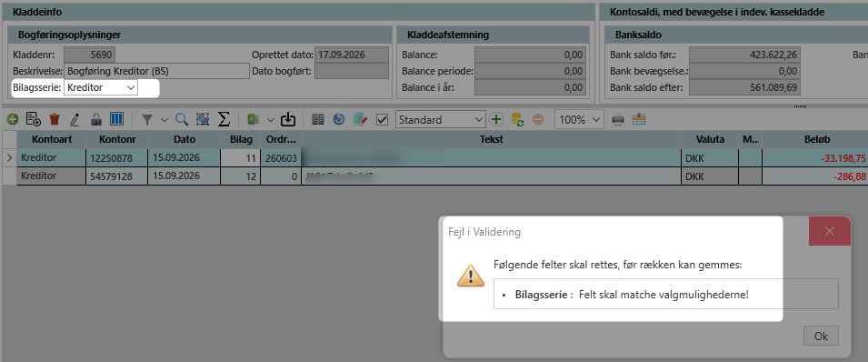Click the amount cell -286,88
Viewport: 868px width, 362px height.
coord(815,176)
